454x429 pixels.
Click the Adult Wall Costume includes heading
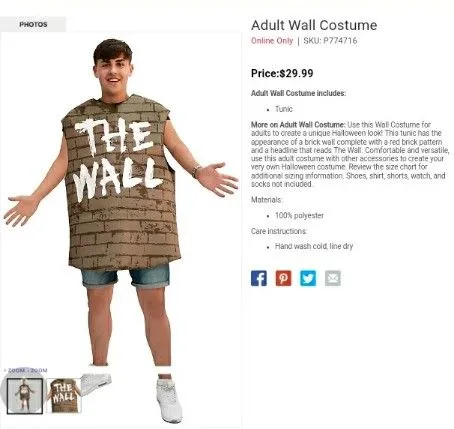point(298,93)
